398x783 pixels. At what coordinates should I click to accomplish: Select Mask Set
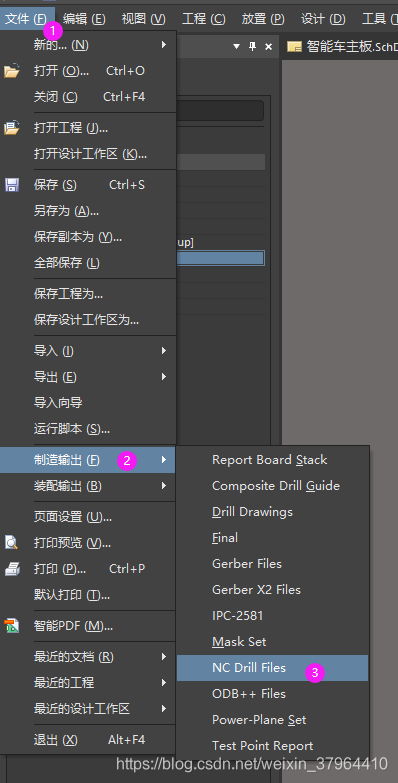pyautogui.click(x=272, y=641)
